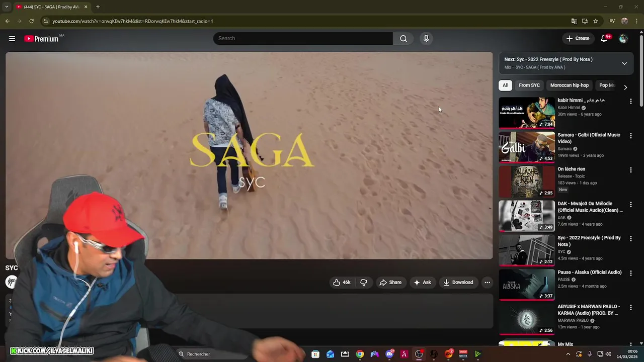Open the YouTube hamburger guide menu
Screen dimensions: 644x362
click(x=12, y=39)
